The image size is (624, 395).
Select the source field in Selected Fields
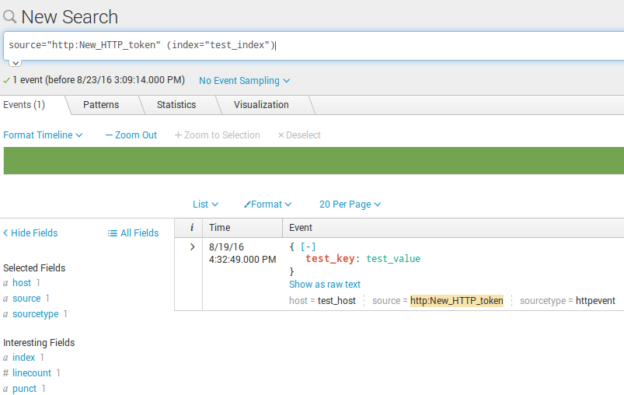[26, 298]
